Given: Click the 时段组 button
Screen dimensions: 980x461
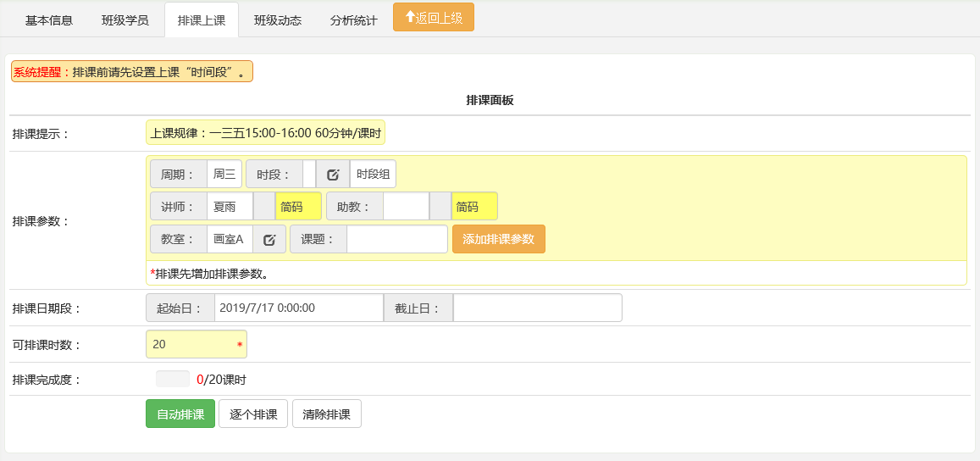Looking at the screenshot, I should (373, 175).
